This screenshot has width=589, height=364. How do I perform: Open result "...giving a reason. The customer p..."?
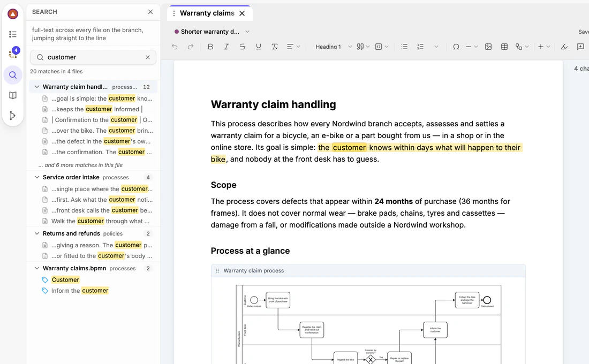[x=97, y=245]
